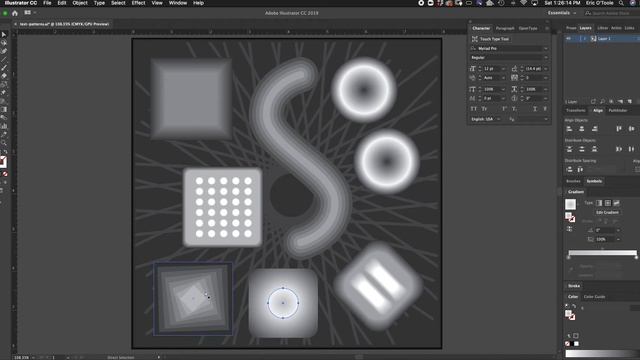
Task: Click the gradient slider bar
Action: pyautogui.click(x=602, y=253)
